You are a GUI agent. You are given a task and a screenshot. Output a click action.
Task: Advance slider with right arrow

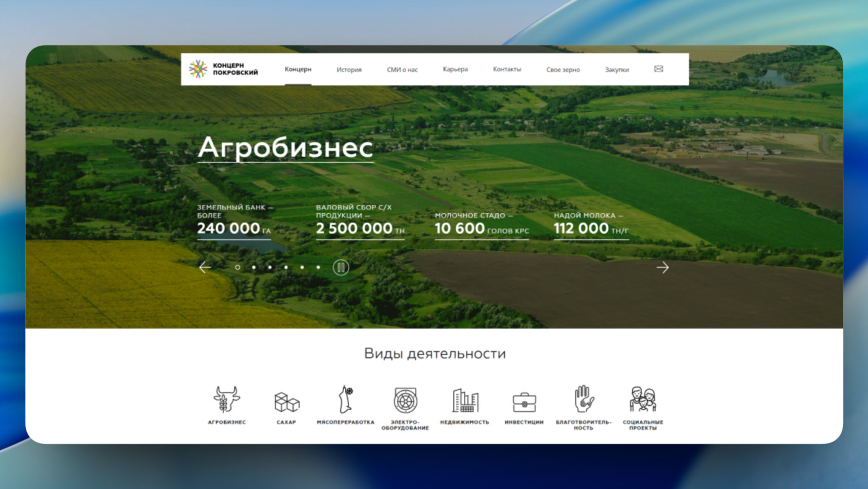(662, 267)
